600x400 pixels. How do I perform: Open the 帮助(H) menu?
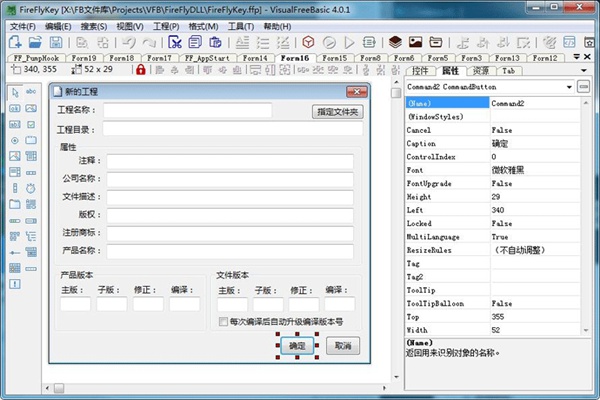pos(277,26)
